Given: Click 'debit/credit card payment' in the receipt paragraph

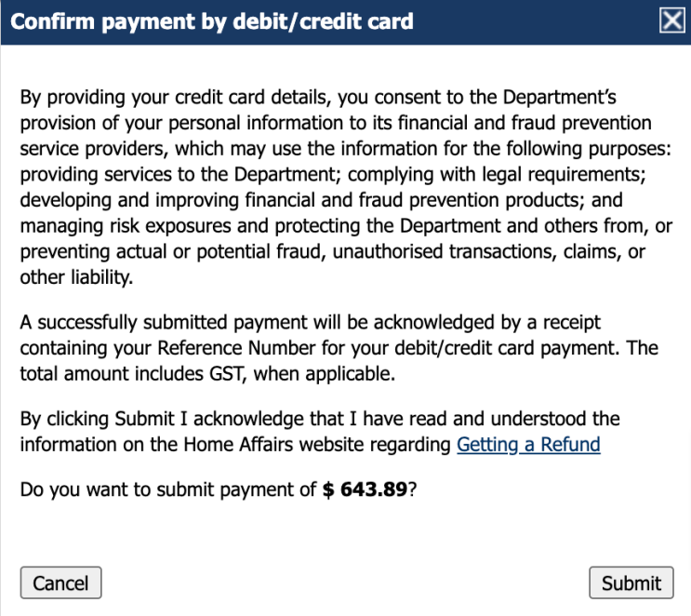Looking at the screenshot, I should tap(506, 348).
